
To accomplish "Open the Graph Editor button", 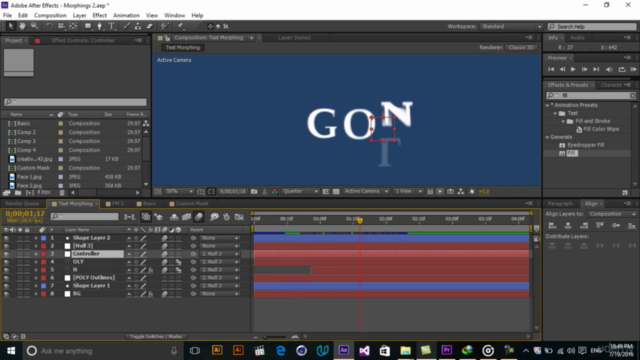I will pos(239,217).
